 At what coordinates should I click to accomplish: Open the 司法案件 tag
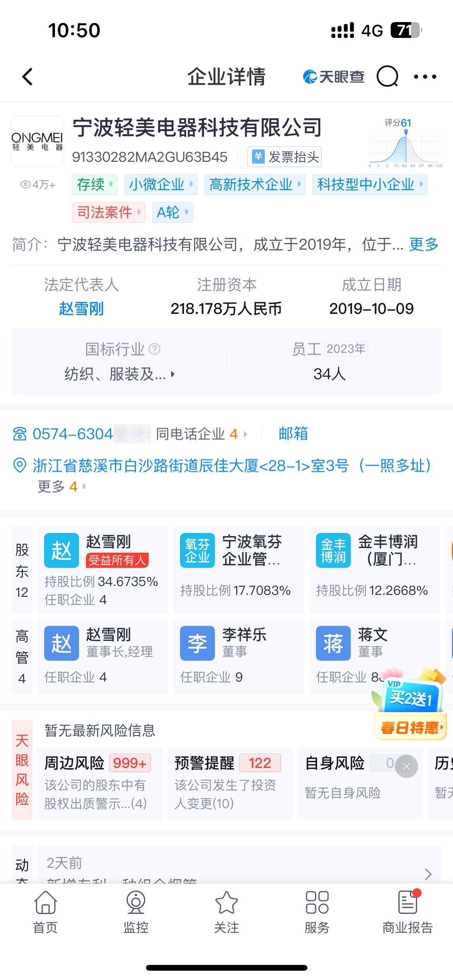[108, 212]
